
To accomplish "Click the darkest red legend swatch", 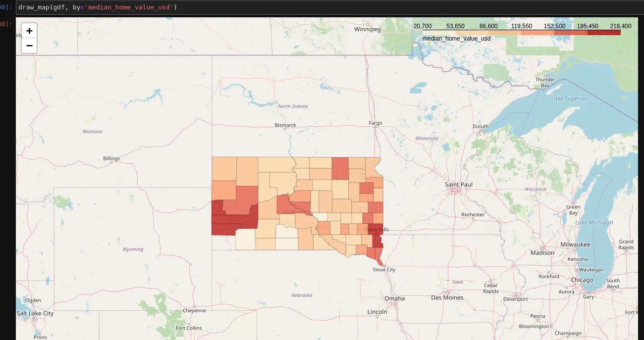I will (603, 33).
